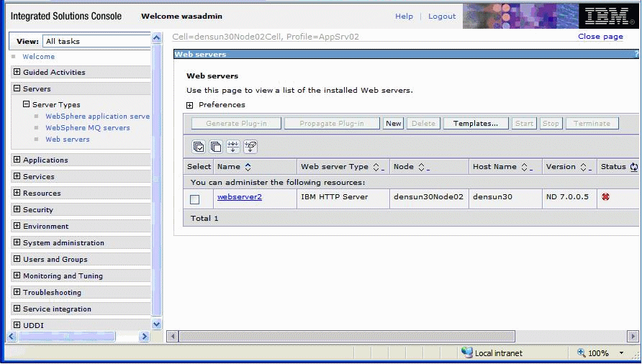Expand the Services section
The image size is (642, 364).
[17, 176]
